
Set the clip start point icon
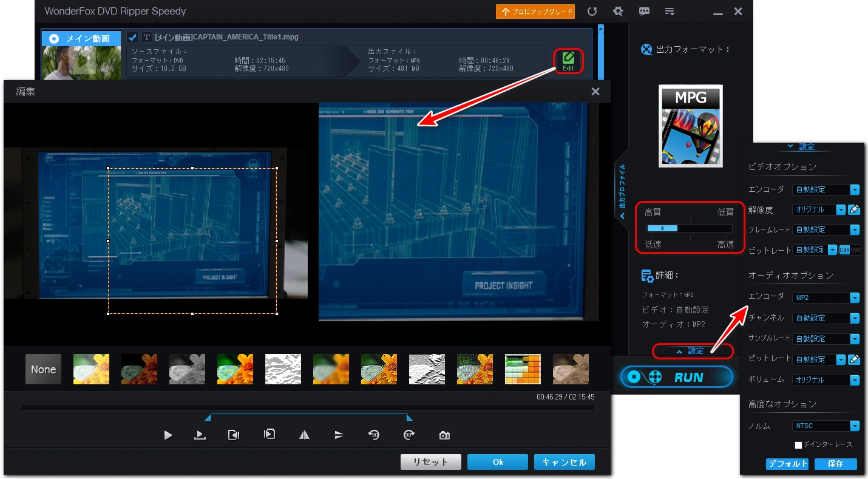click(234, 435)
